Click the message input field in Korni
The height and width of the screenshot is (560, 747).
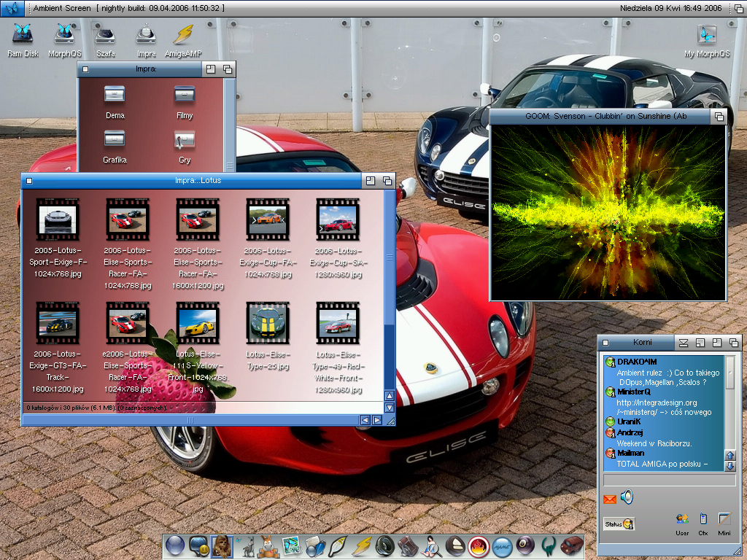point(670,480)
